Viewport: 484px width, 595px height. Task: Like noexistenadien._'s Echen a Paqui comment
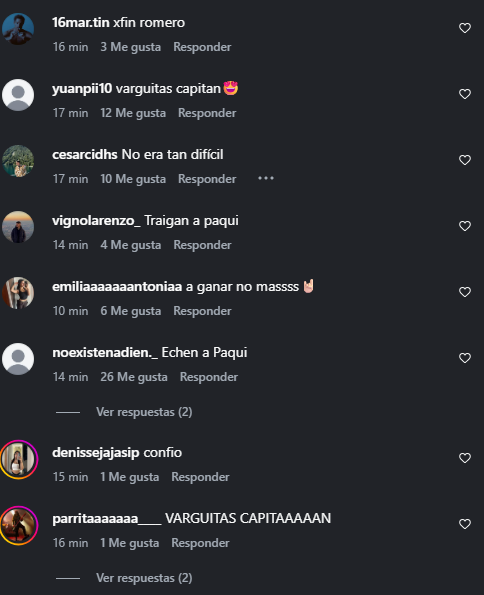pos(465,358)
